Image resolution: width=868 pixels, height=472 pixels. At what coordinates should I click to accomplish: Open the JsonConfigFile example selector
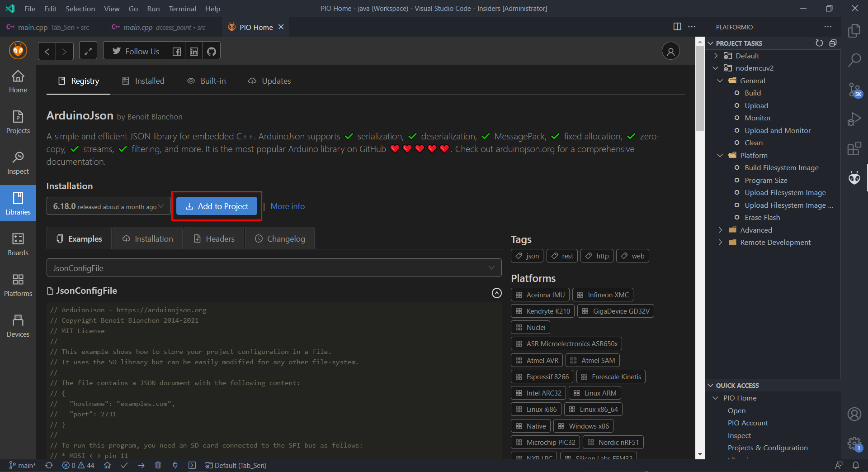pos(274,268)
